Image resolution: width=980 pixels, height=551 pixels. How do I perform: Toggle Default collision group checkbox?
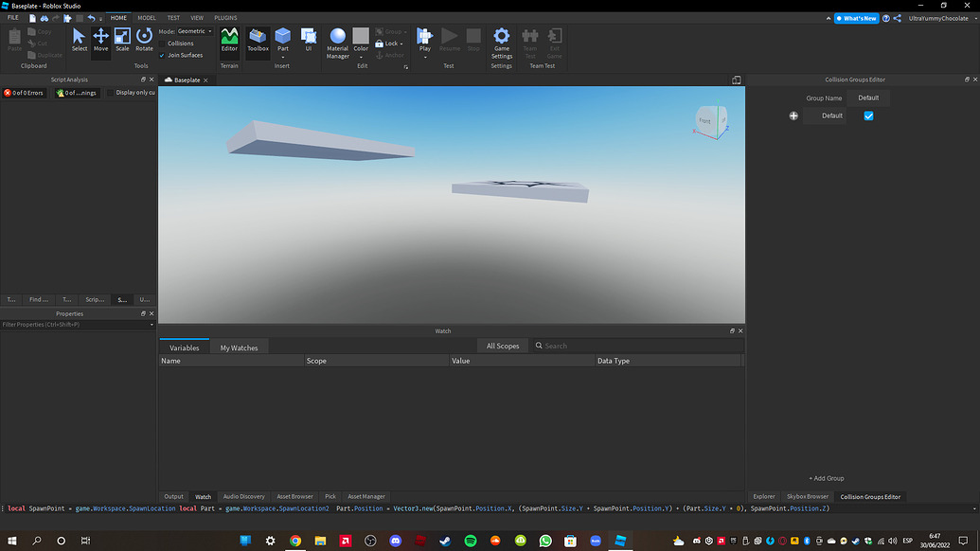[x=868, y=116]
